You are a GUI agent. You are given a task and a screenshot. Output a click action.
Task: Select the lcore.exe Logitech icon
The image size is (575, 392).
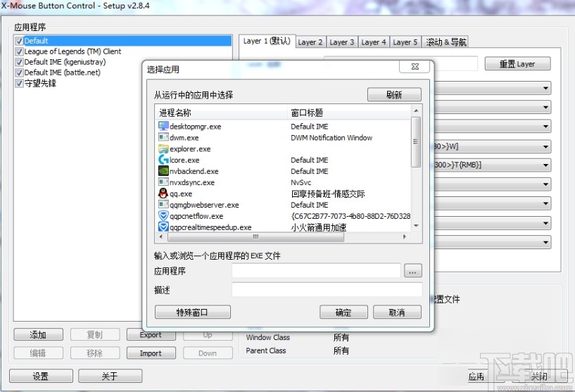click(x=163, y=160)
